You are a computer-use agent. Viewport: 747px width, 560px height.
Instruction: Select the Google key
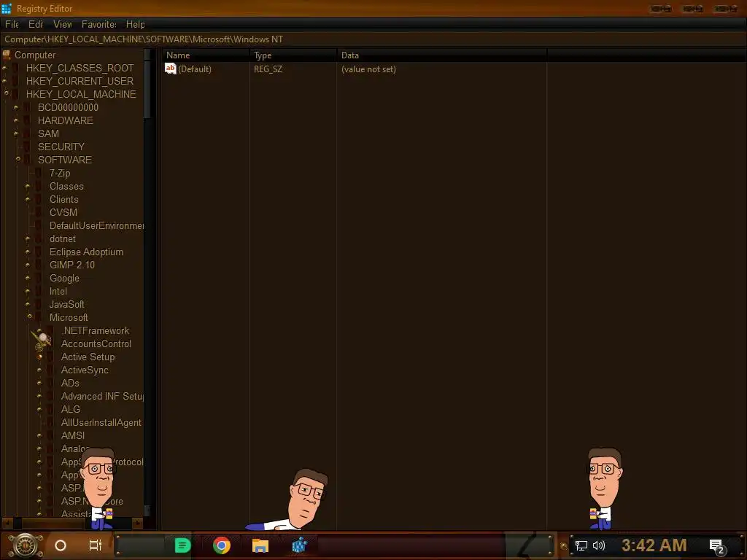point(64,278)
